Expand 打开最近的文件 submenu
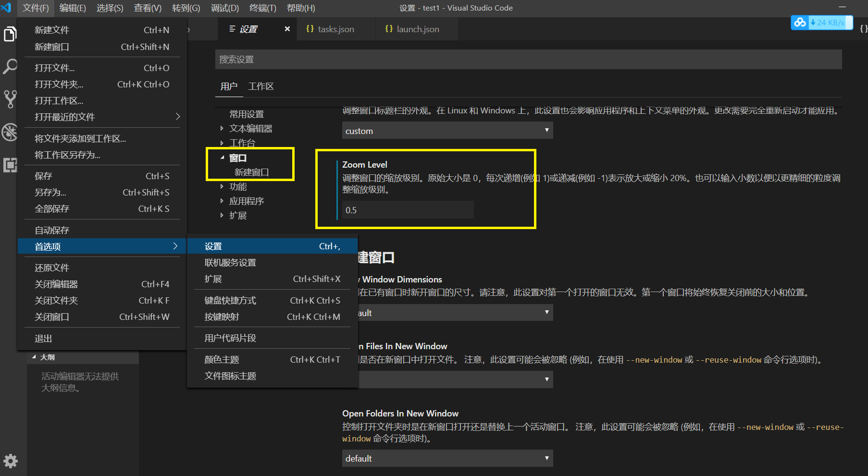The image size is (868, 476). pos(102,117)
